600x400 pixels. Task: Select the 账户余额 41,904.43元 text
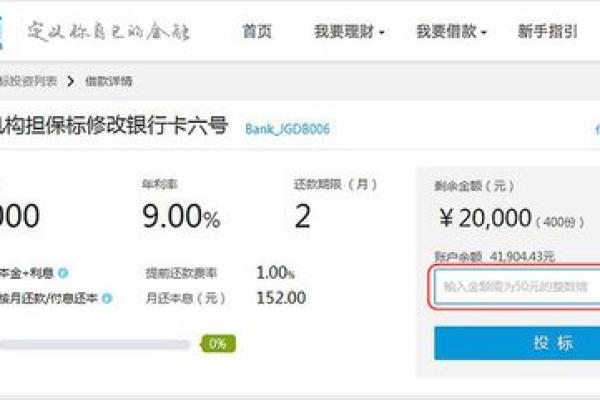pyautogui.click(x=494, y=256)
